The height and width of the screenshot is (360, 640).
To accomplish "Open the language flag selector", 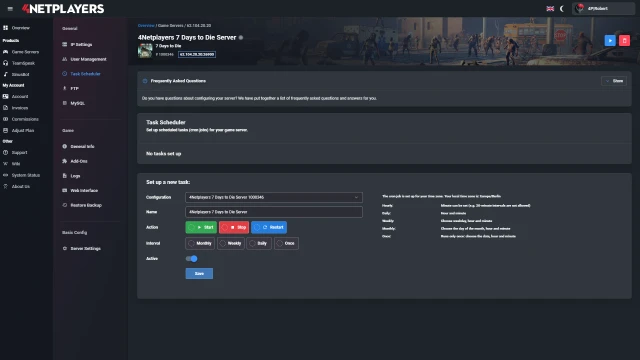I will [550, 9].
